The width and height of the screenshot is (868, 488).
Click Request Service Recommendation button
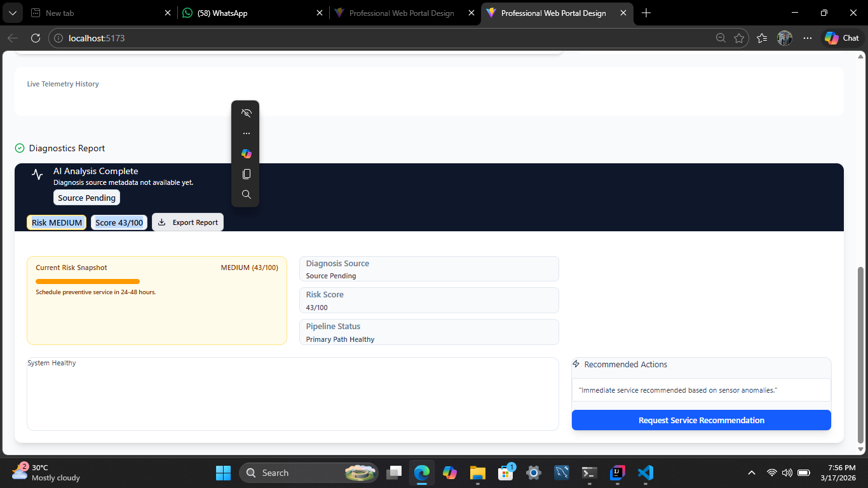(x=702, y=420)
